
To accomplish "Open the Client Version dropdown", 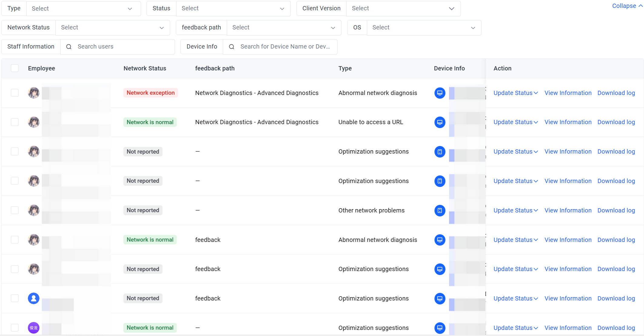I will coord(403,8).
